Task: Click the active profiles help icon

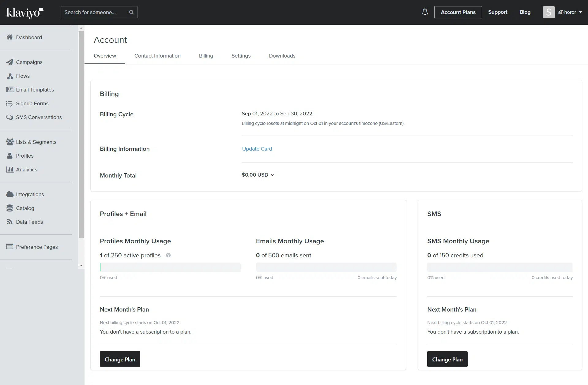Action: 168,255
